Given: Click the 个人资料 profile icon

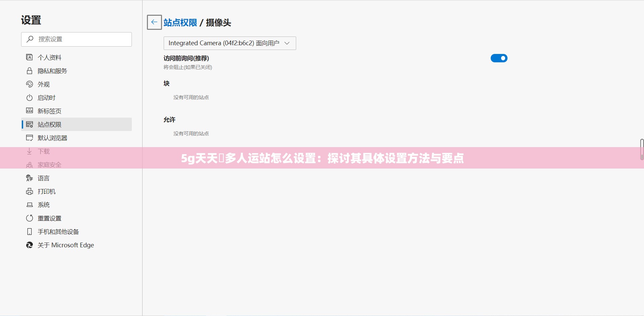Looking at the screenshot, I should click(30, 57).
